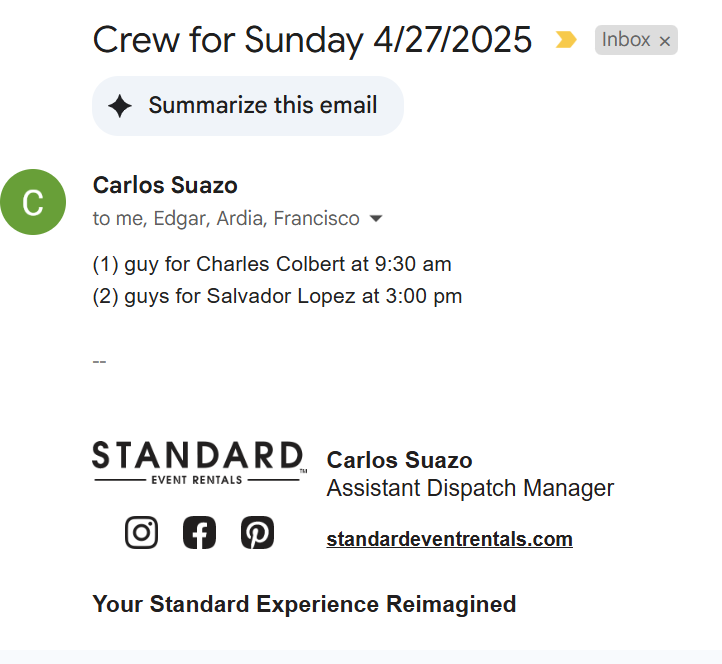Image resolution: width=722 pixels, height=664 pixels.
Task: Click the green sender avatar "C"
Action: point(33,202)
